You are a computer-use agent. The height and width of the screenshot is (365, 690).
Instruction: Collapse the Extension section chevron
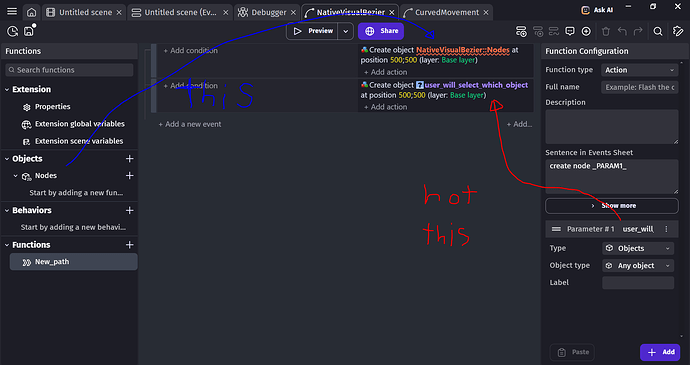tap(7, 89)
